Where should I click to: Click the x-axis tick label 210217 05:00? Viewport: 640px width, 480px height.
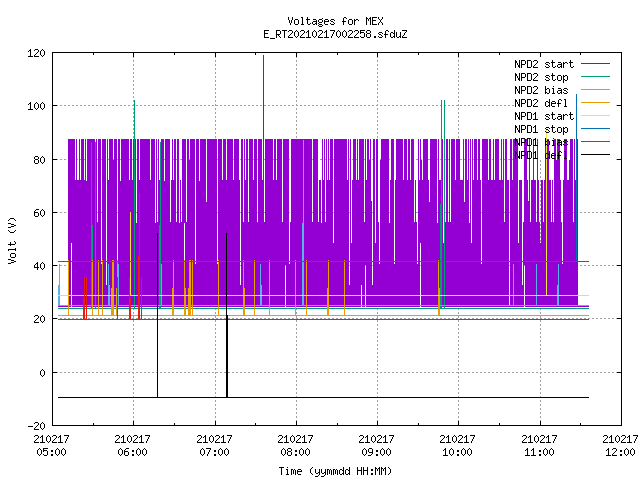(51, 446)
